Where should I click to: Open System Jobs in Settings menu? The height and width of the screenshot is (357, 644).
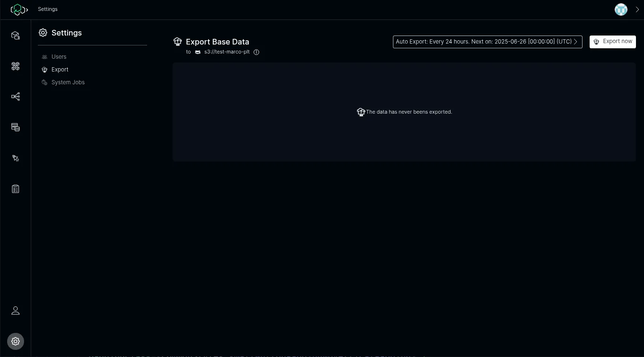[x=68, y=82]
